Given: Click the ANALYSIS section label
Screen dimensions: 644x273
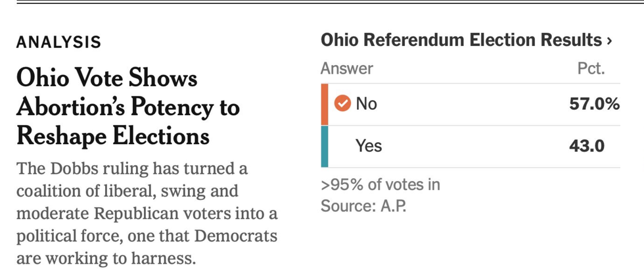Looking at the screenshot, I should coord(58,43).
